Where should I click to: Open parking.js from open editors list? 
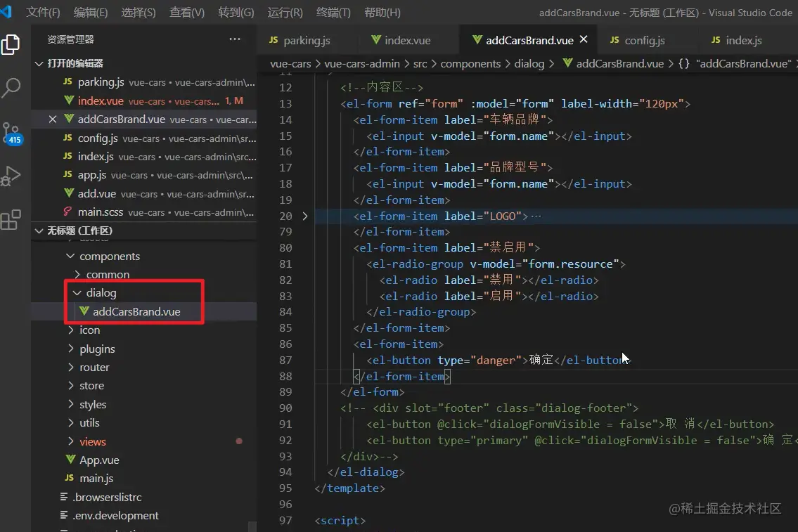click(145, 82)
